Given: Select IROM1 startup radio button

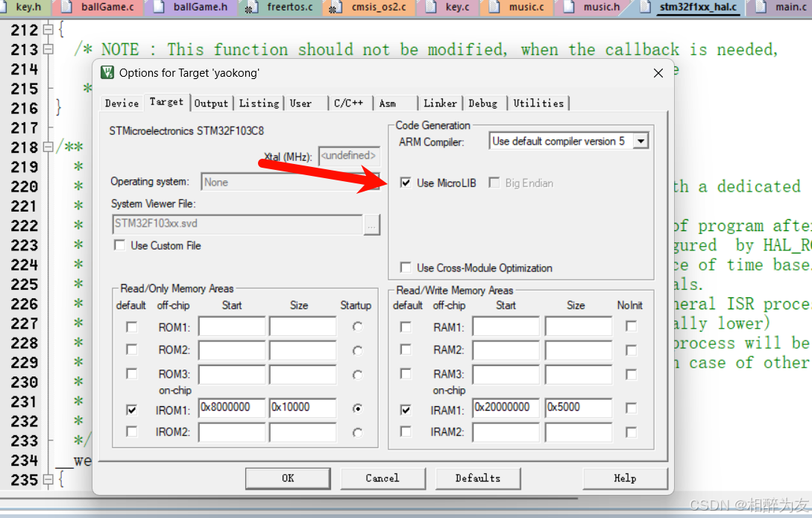Looking at the screenshot, I should click(x=357, y=409).
